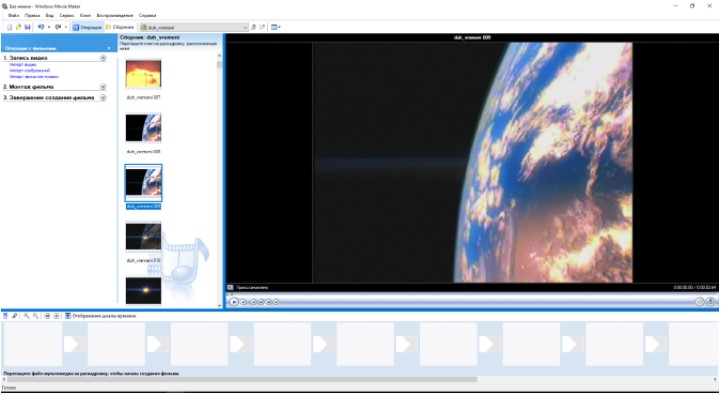Toggle the Operations (Операции) pane button
The height and width of the screenshot is (393, 721).
87,27
